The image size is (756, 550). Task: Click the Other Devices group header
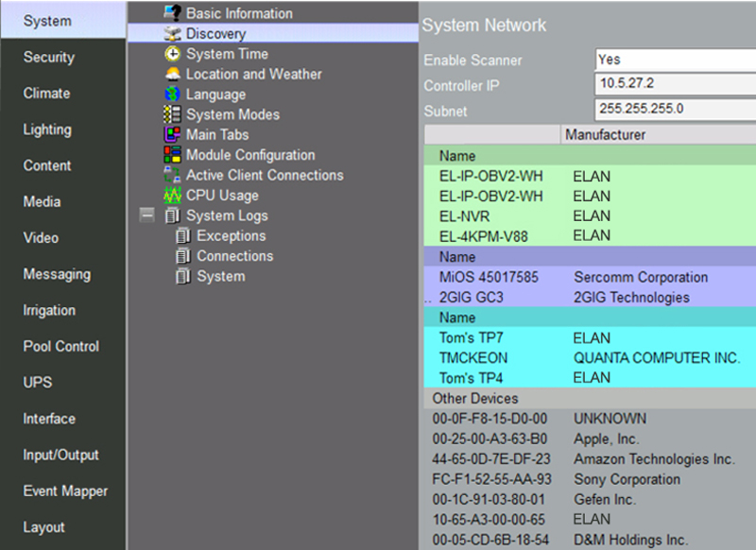pyautogui.click(x=590, y=399)
